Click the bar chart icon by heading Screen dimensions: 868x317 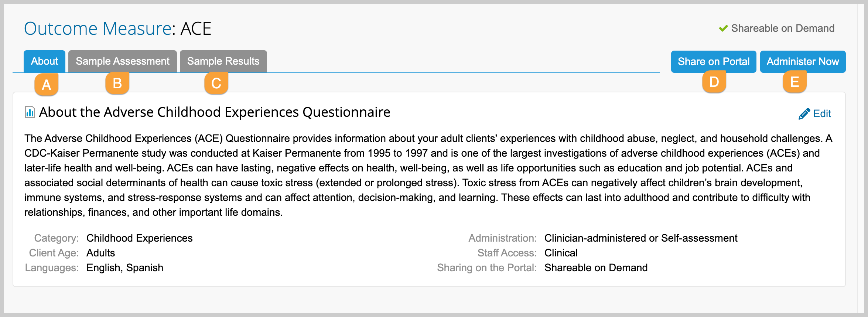click(x=30, y=112)
